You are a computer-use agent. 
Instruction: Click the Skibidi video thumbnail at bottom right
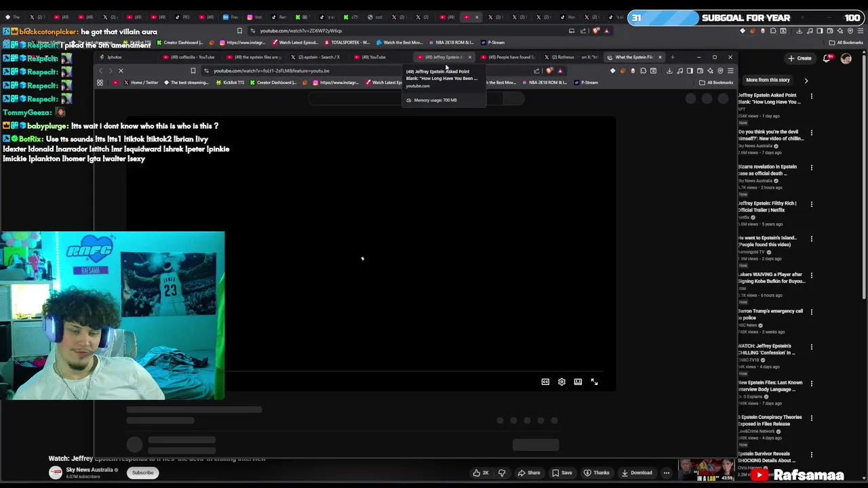click(706, 469)
